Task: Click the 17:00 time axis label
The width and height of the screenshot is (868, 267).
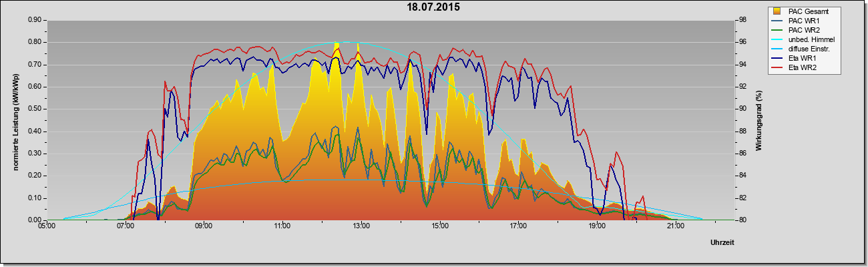Action: click(518, 226)
